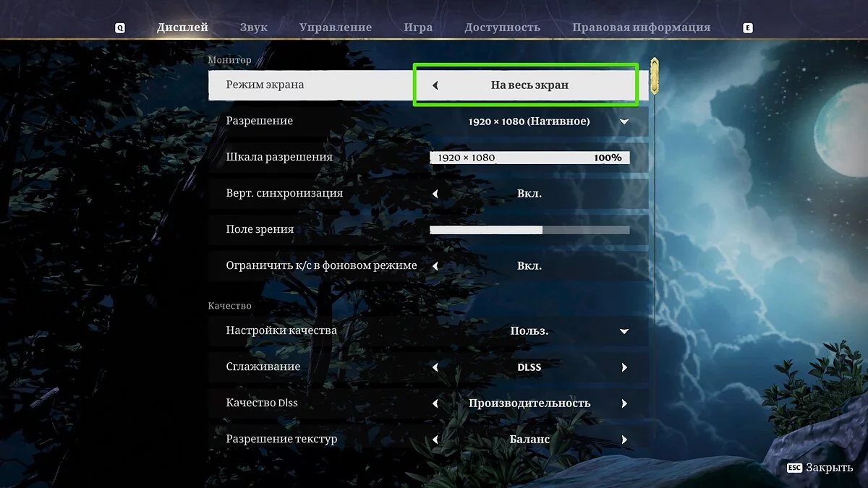Screen dimensions: 868x488
Task: Select the Верт. синхронизация row label
Action: 284,193
